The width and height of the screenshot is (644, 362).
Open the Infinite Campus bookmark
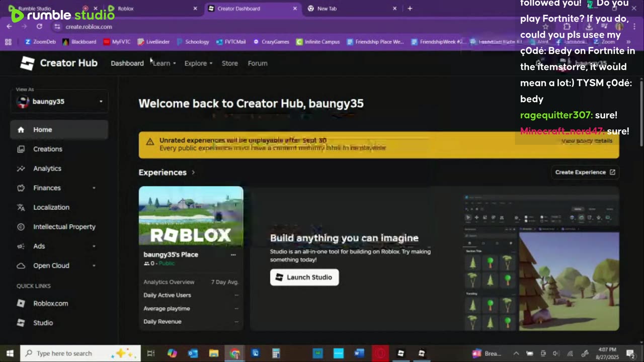pos(318,42)
